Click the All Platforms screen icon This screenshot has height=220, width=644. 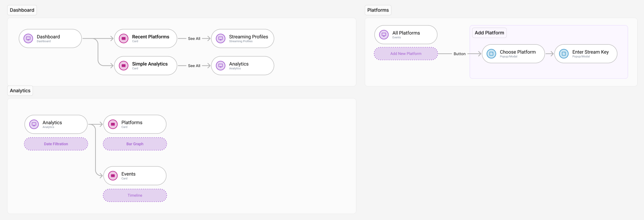(x=384, y=35)
